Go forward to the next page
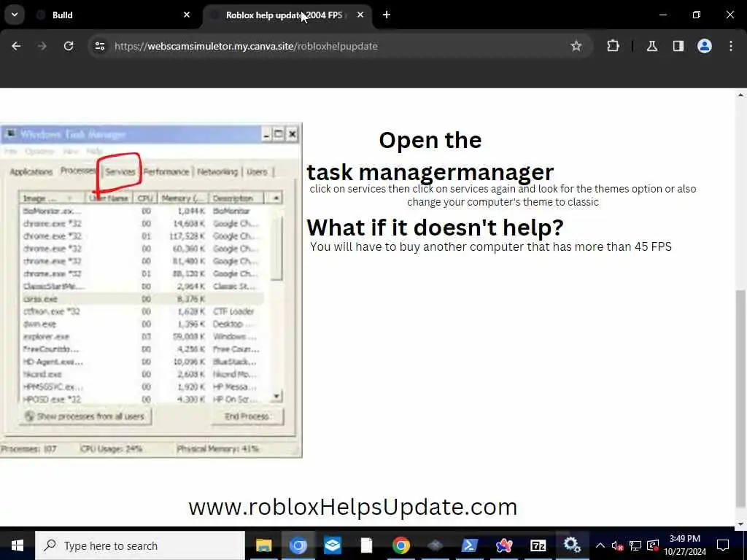Image resolution: width=747 pixels, height=560 pixels. (x=42, y=46)
